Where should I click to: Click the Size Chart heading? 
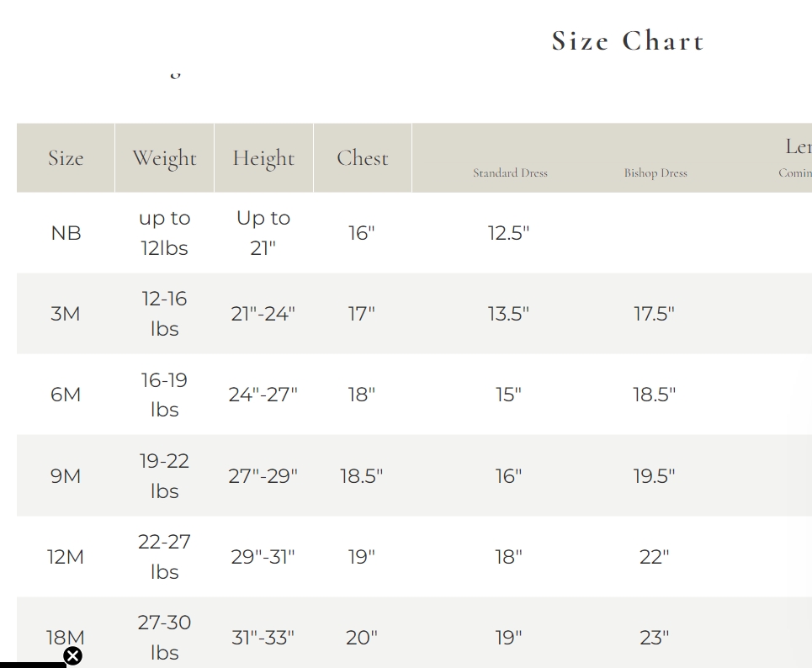coord(628,41)
